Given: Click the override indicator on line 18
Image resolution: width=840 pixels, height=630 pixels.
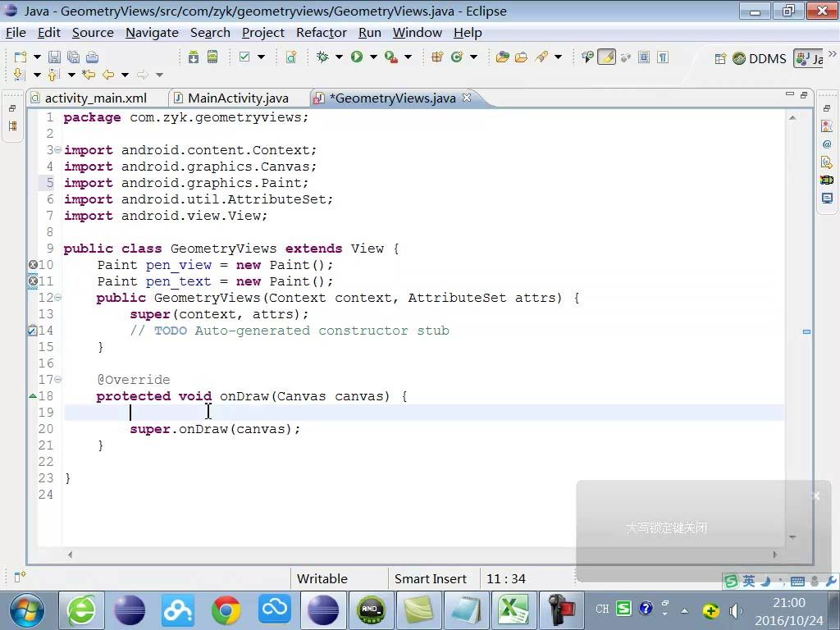Looking at the screenshot, I should tap(33, 396).
